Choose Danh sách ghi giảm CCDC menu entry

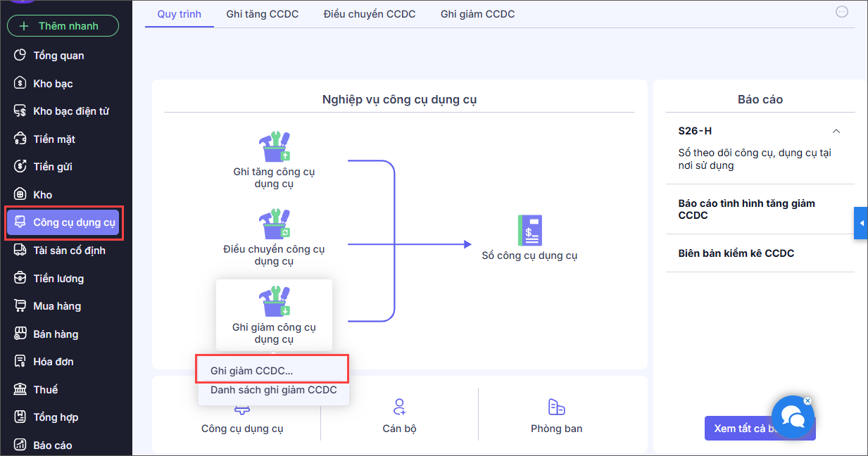coord(273,390)
